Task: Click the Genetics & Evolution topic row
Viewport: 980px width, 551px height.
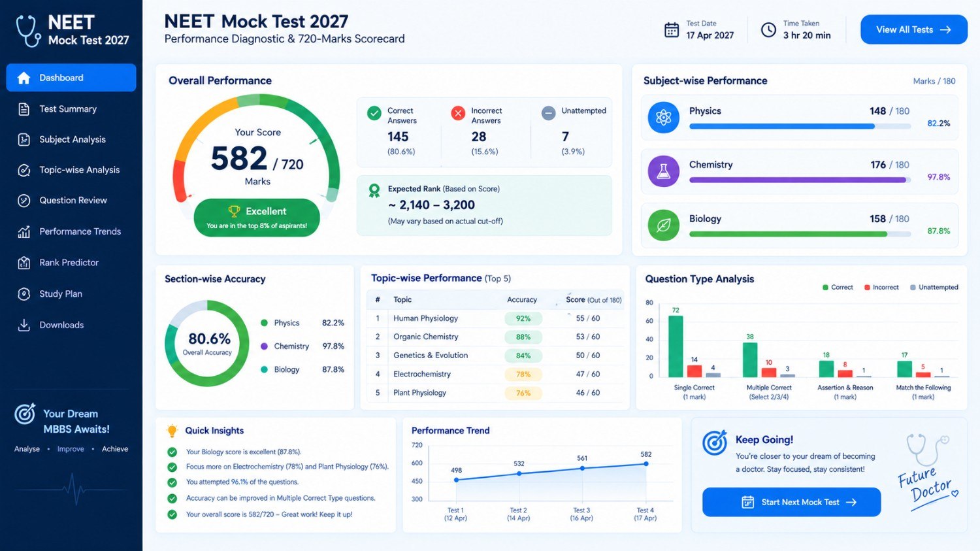Action: point(495,356)
